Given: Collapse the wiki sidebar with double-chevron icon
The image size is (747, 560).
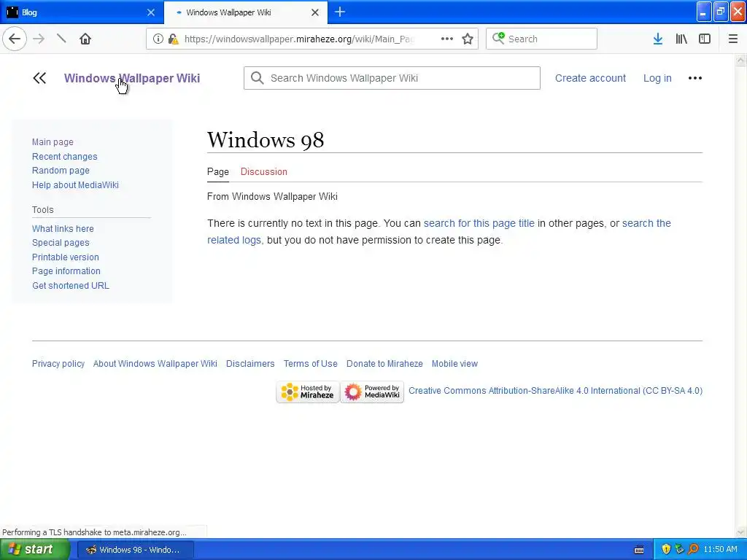Looking at the screenshot, I should click(x=39, y=78).
